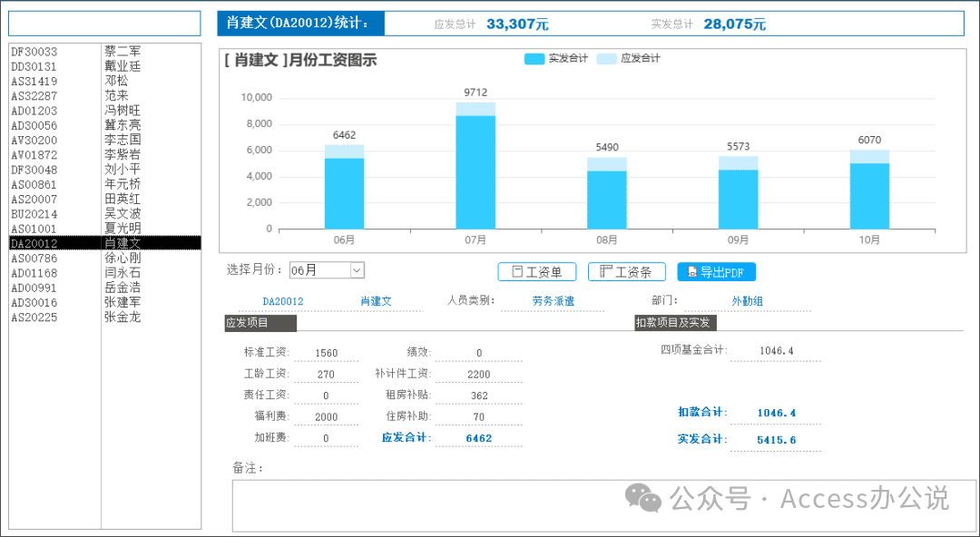The width and height of the screenshot is (980, 537).
Task: Click the 06月 bar in chart
Action: pos(345,187)
